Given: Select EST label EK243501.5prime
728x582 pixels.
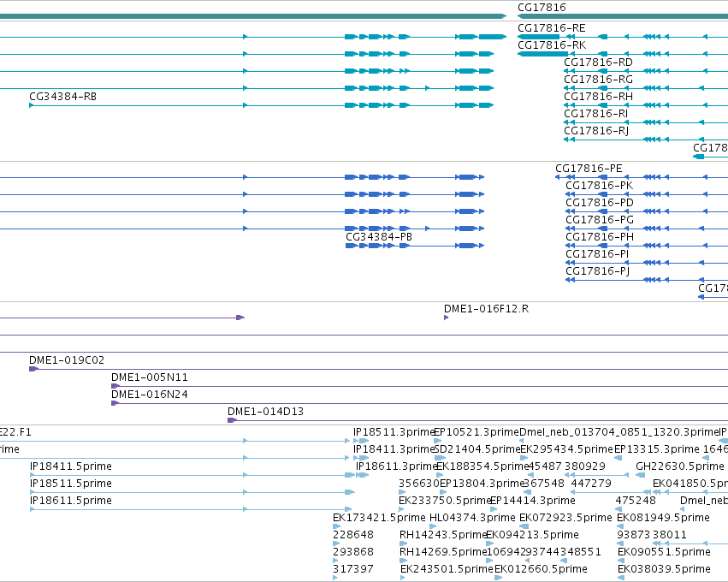Looking at the screenshot, I should [447, 570].
